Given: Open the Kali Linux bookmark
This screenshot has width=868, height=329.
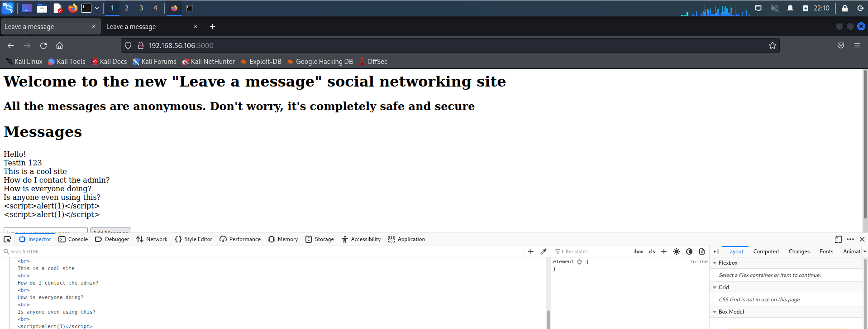Looking at the screenshot, I should click(x=24, y=62).
